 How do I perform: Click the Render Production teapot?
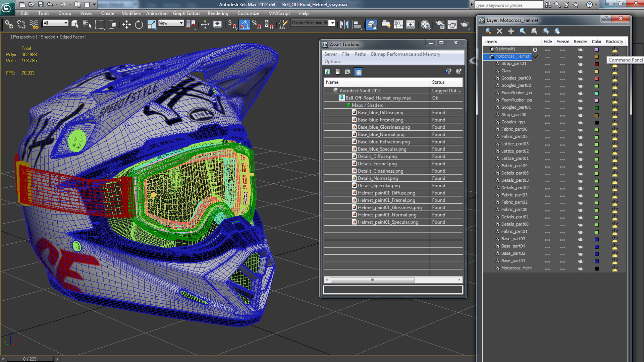click(465, 24)
